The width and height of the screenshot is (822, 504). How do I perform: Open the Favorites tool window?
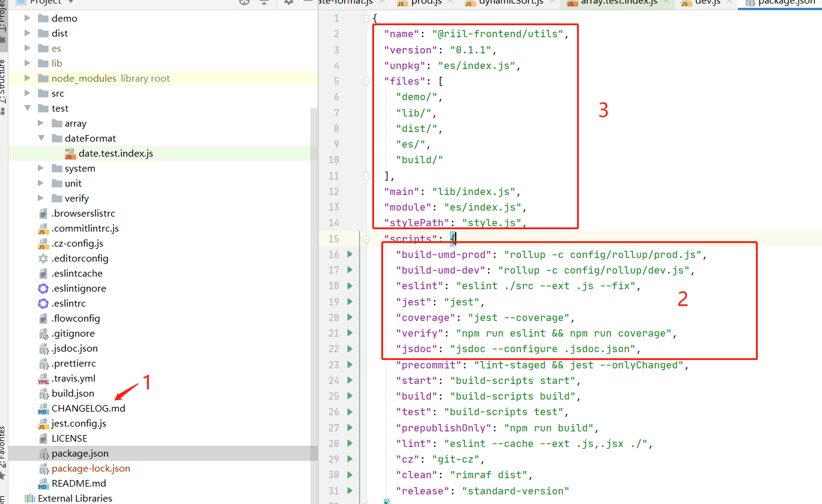[x=3, y=447]
